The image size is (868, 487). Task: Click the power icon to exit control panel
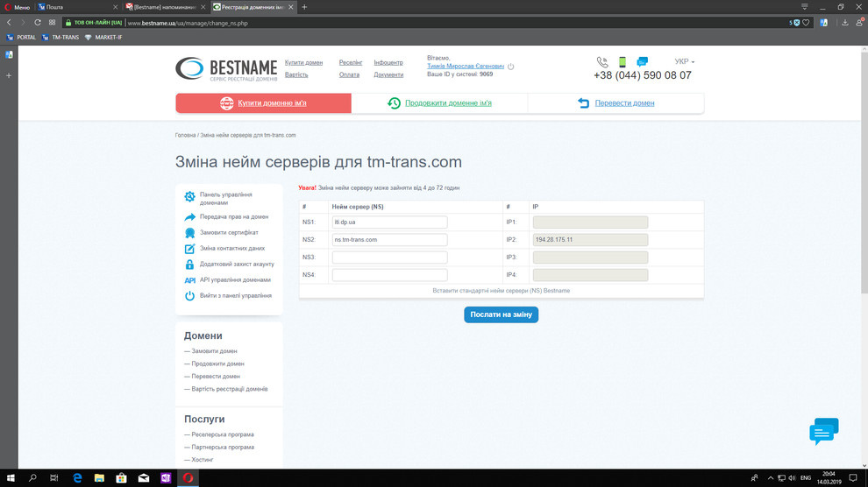[x=190, y=296]
